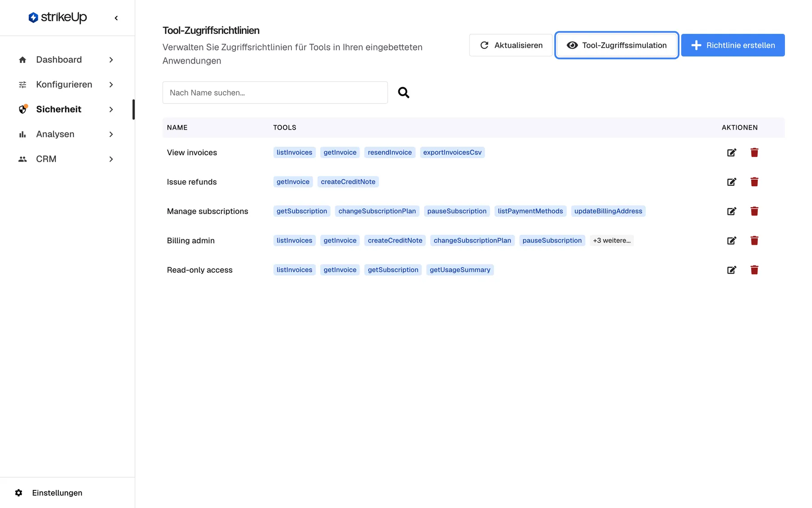Edit the Issue refunds policy

coord(732,182)
